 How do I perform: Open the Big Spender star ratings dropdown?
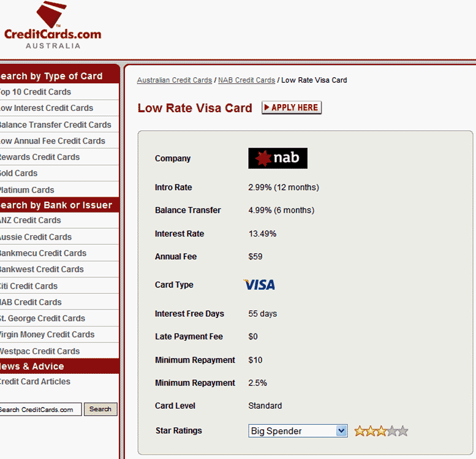pyautogui.click(x=298, y=431)
